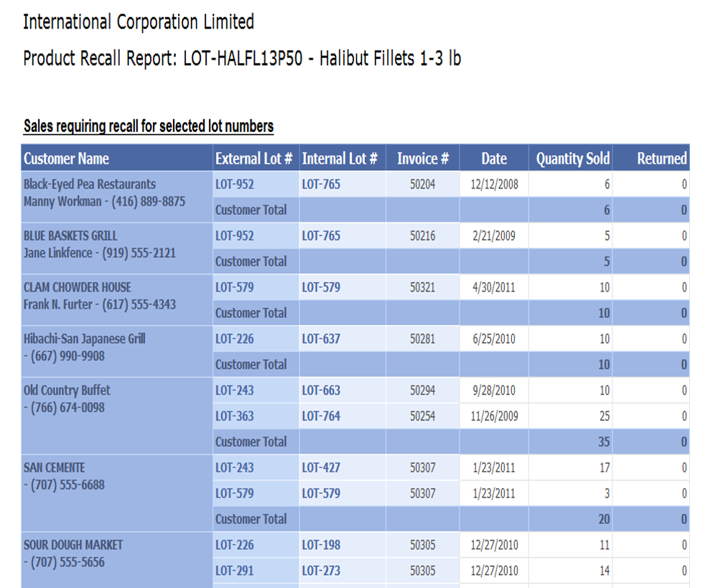
Task: Click the External Lot # column header
Action: tap(253, 159)
